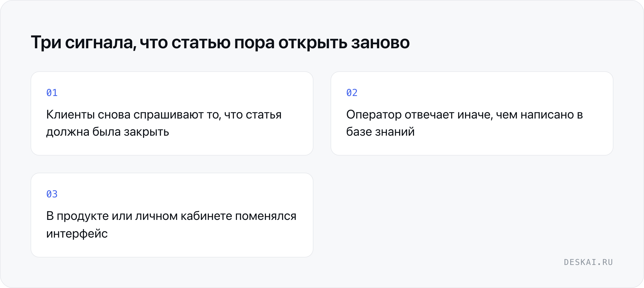Click the word 'заново' in the title
Screen dimensions: 644x288
380,43
